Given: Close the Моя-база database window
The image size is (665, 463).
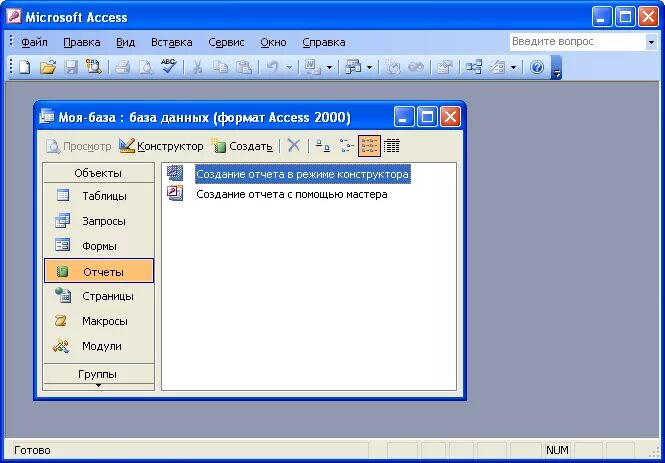Looking at the screenshot, I should tap(450, 117).
